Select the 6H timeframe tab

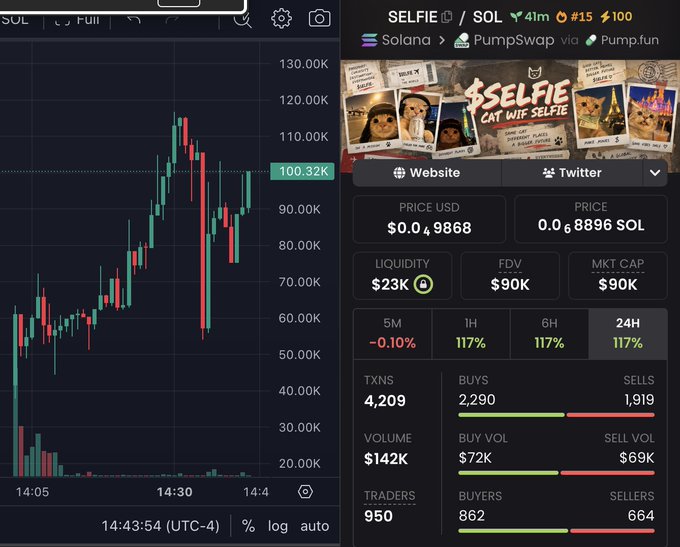[549, 334]
